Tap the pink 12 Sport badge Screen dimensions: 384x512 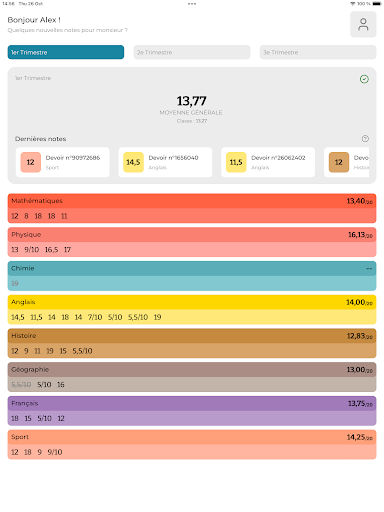[x=31, y=162]
